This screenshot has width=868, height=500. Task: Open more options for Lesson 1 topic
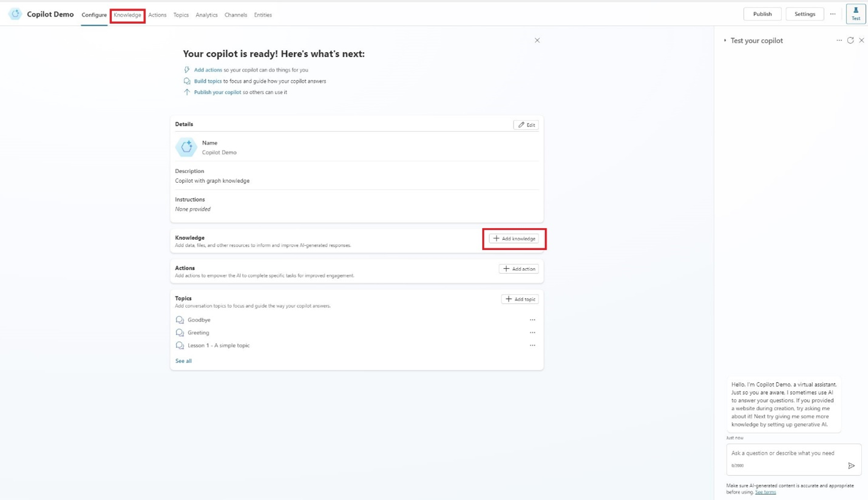click(x=532, y=345)
